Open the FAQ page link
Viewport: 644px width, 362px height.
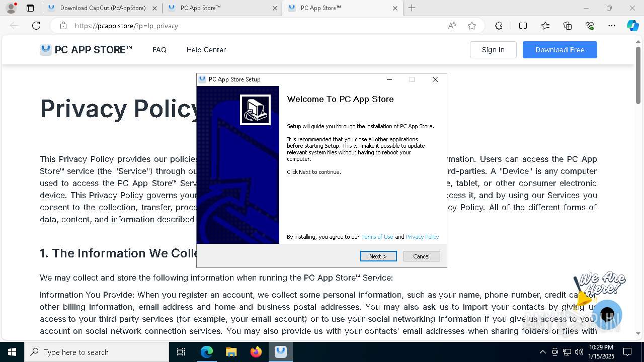coord(159,50)
